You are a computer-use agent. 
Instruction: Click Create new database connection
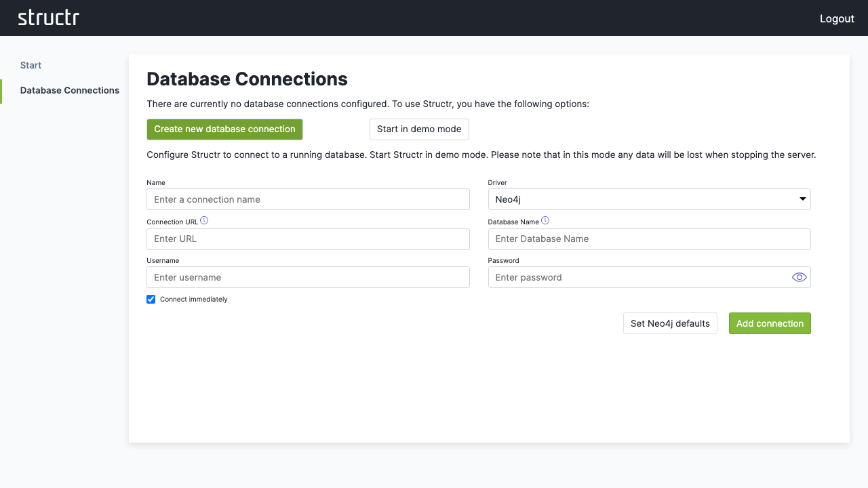coord(224,129)
